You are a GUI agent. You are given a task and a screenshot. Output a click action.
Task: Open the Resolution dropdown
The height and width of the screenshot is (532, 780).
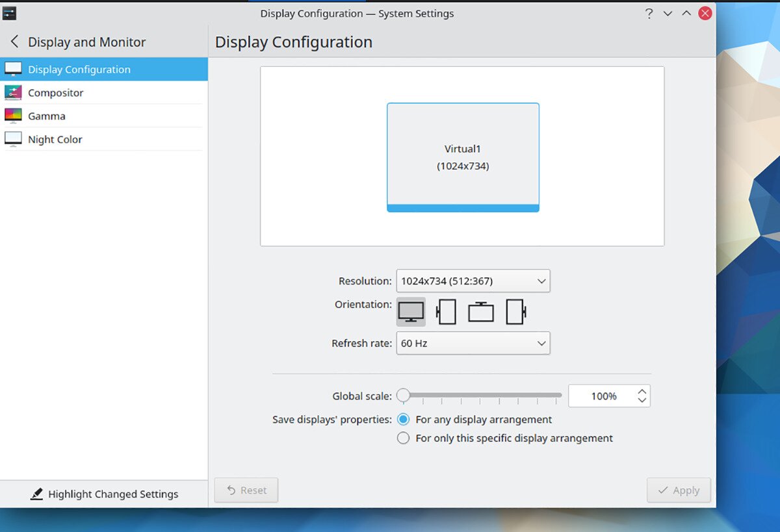[x=473, y=281]
